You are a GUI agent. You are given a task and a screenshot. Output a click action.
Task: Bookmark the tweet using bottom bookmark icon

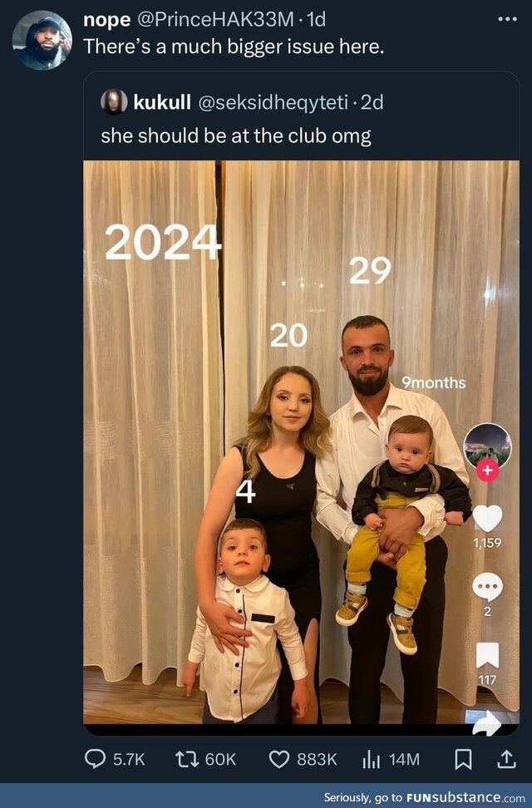point(463,759)
